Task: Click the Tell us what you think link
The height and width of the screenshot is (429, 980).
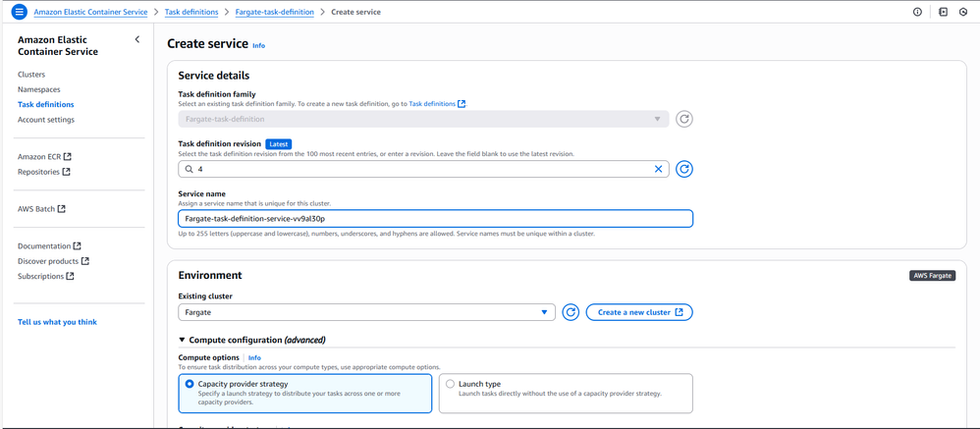Action: (x=57, y=322)
